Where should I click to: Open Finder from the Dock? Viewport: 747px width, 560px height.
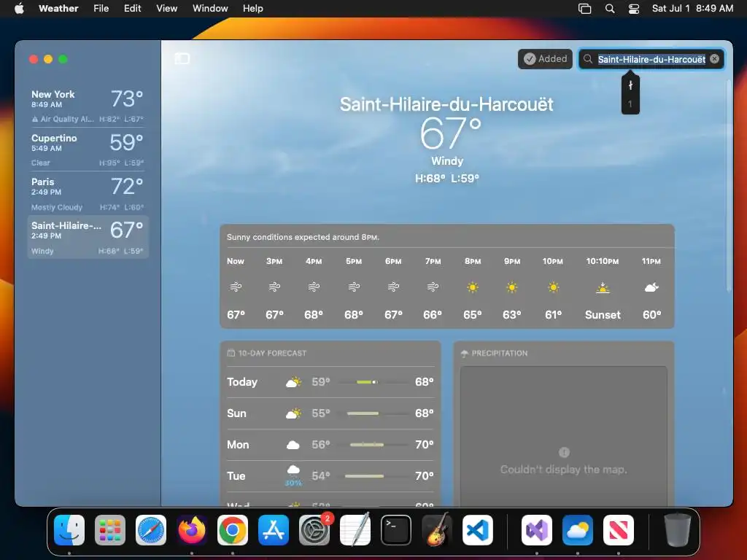[x=69, y=530]
